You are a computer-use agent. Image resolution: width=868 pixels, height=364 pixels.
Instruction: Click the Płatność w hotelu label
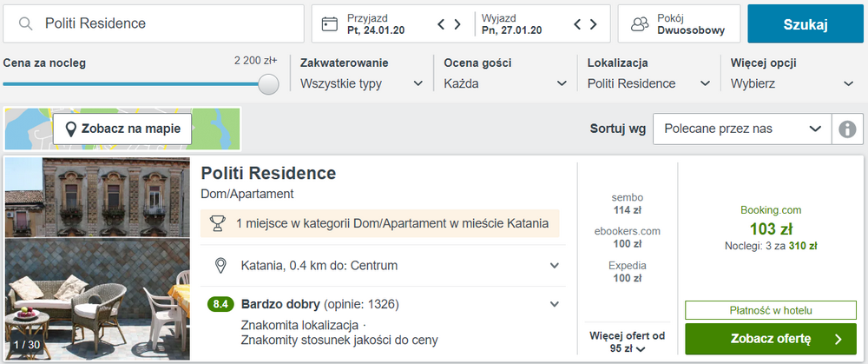pyautogui.click(x=771, y=310)
